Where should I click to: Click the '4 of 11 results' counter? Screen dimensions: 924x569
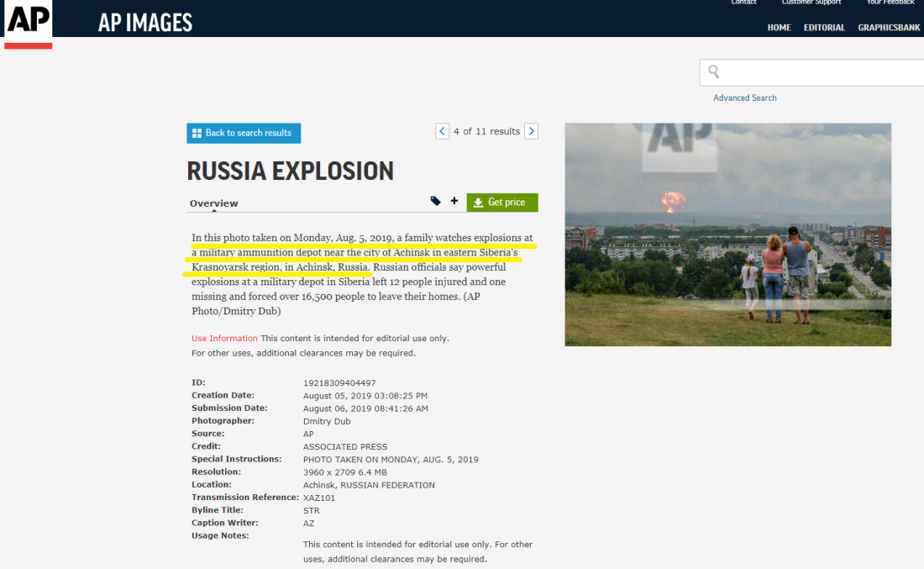(486, 131)
